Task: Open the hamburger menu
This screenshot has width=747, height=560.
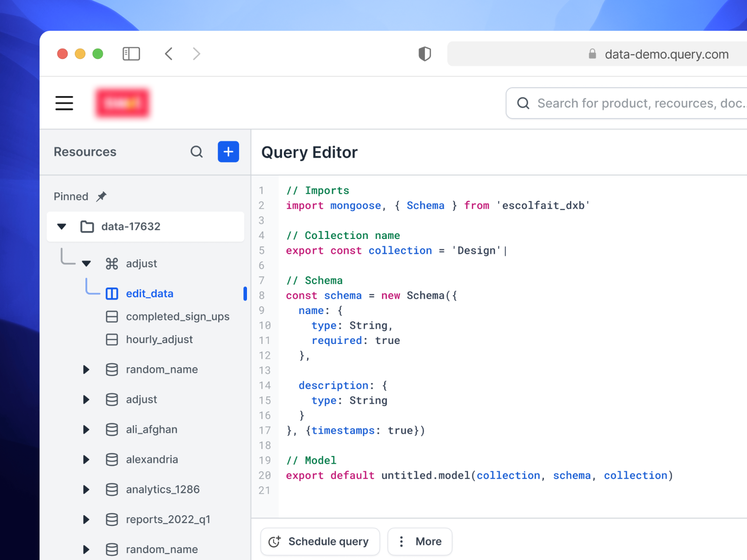Action: pyautogui.click(x=64, y=103)
